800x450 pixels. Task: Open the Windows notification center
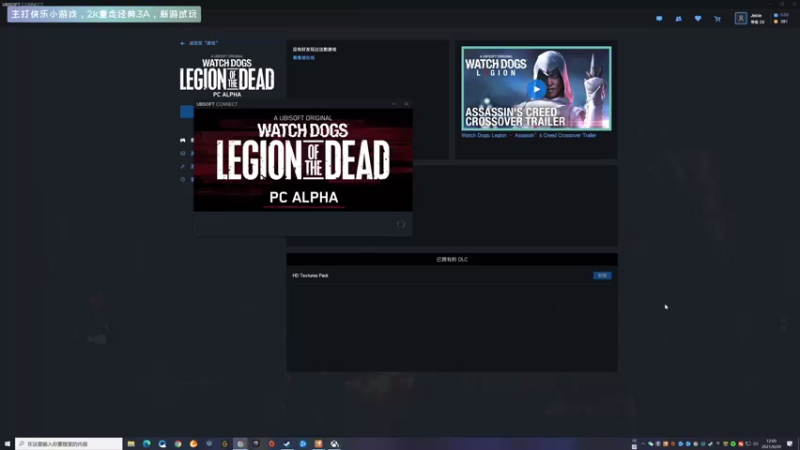790,444
